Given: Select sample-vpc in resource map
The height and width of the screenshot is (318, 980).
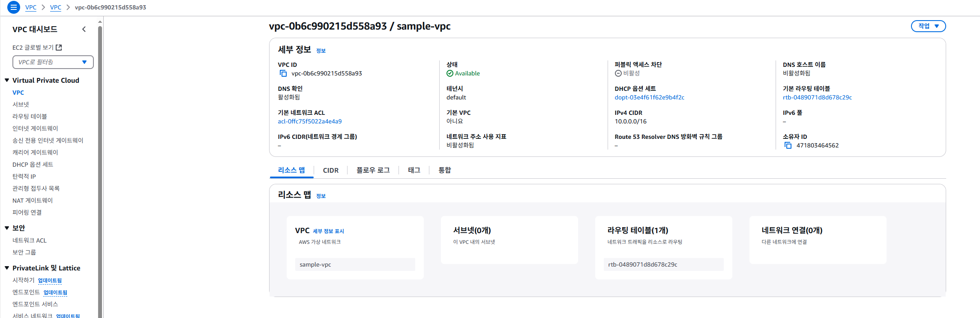Looking at the screenshot, I should click(x=355, y=264).
